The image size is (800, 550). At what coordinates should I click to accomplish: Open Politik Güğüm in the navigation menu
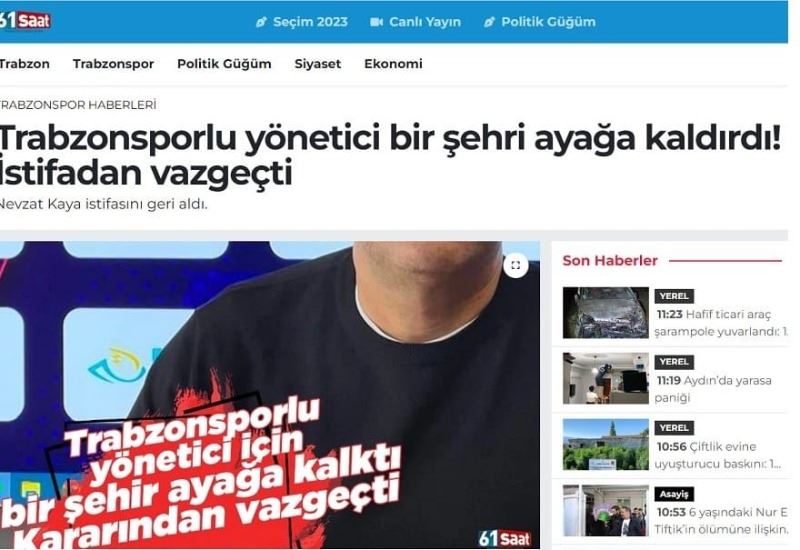(x=224, y=64)
